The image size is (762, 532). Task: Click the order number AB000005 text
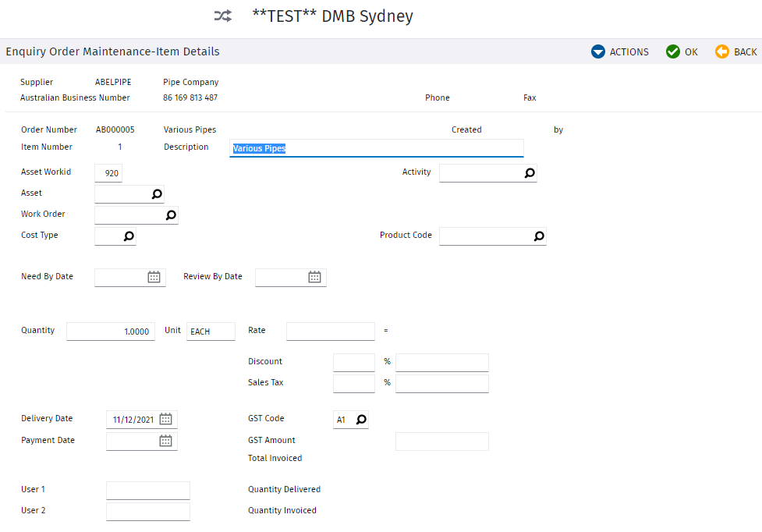[x=115, y=129]
